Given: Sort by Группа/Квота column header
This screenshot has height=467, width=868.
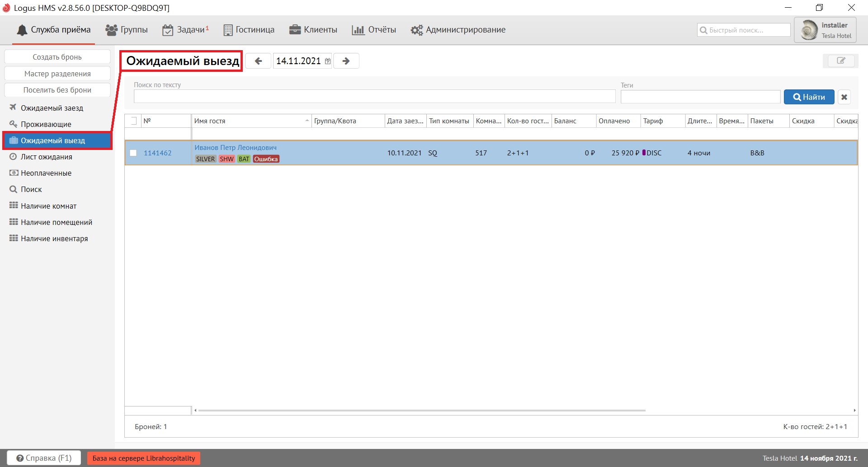Looking at the screenshot, I should coord(348,121).
